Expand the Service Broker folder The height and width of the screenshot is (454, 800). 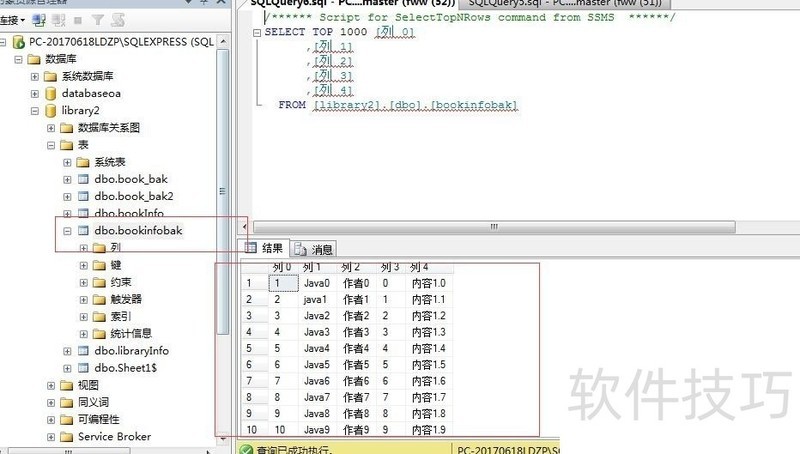coord(51,437)
